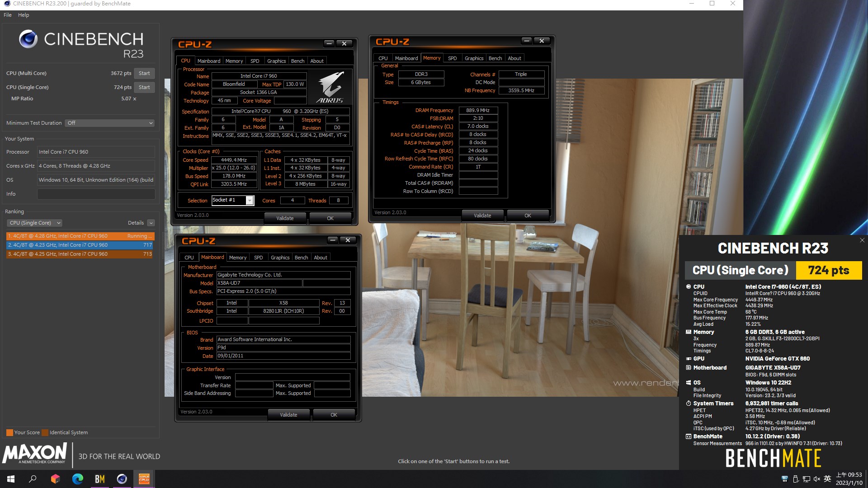Open the Help menu

pyautogui.click(x=24, y=15)
